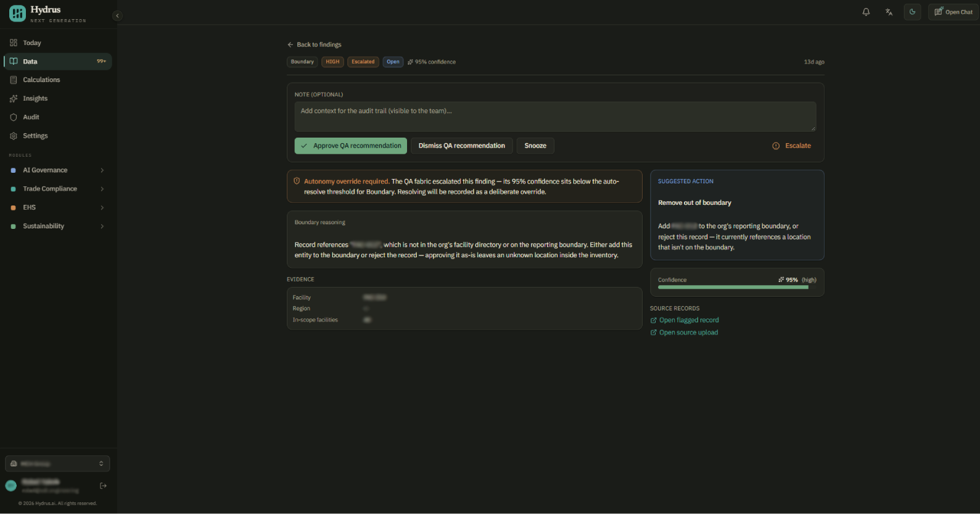Go back to findings
The image size is (980, 514).
coord(314,44)
